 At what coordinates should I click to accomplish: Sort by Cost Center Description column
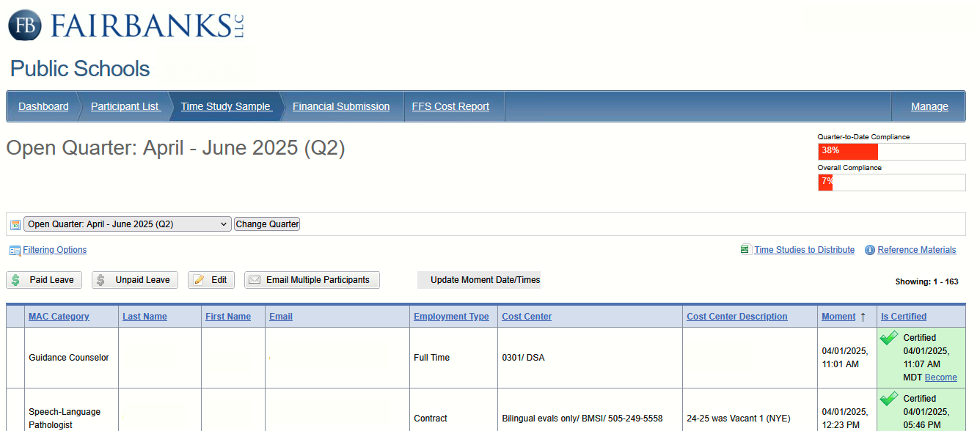(x=737, y=317)
